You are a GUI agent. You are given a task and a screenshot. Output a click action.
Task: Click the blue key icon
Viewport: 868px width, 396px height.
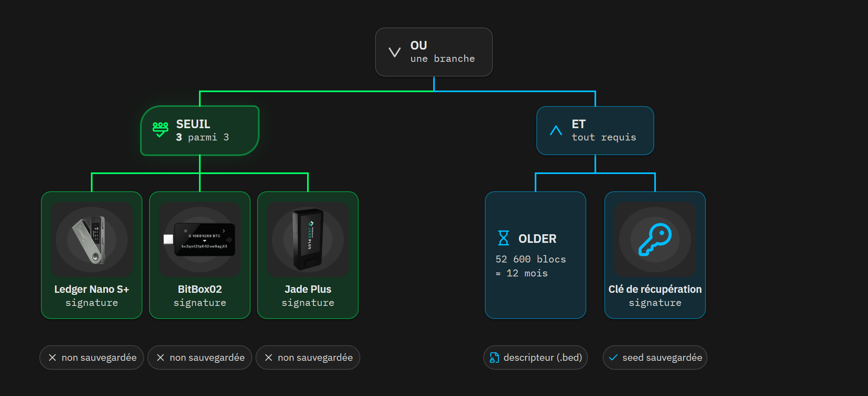pos(655,240)
